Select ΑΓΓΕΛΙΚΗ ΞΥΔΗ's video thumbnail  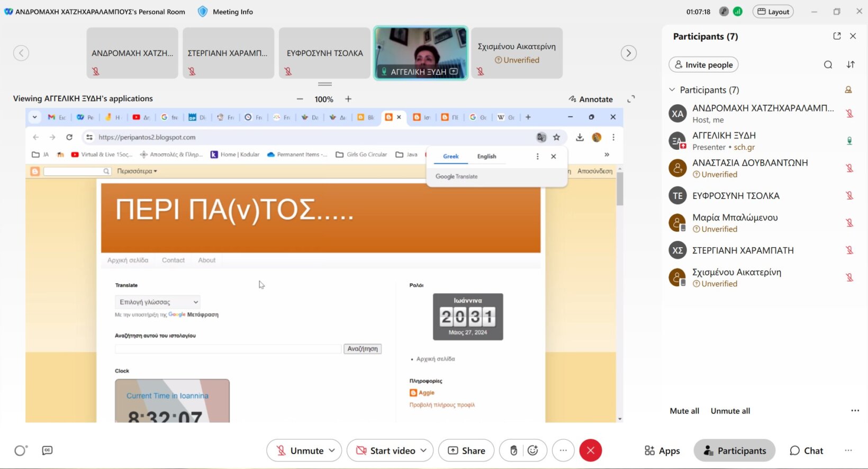pyautogui.click(x=421, y=53)
